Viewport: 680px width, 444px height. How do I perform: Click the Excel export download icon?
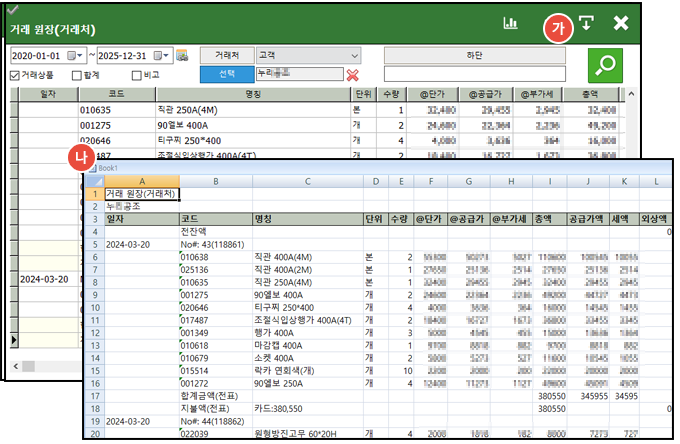(586, 23)
